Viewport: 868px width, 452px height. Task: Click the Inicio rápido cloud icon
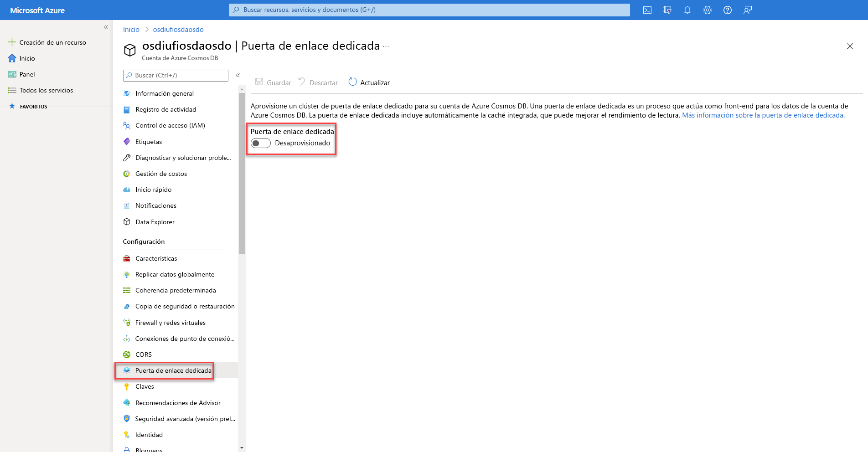click(127, 190)
